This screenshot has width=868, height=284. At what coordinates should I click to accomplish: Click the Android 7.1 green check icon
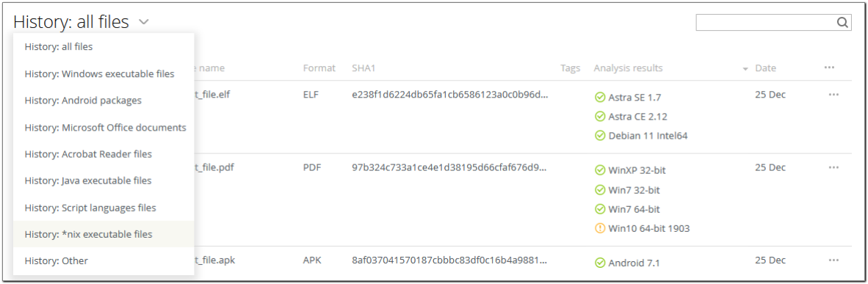[599, 263]
